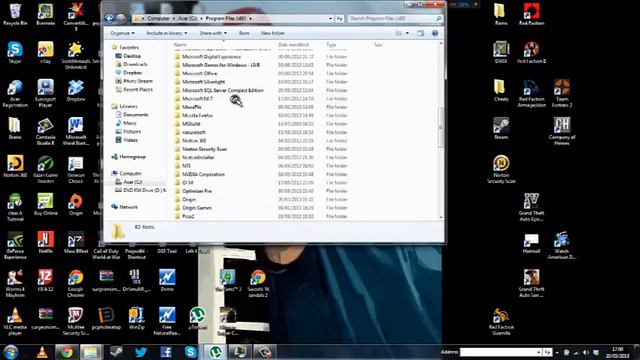Select the Team Fortress 2 desktop icon

tap(562, 93)
